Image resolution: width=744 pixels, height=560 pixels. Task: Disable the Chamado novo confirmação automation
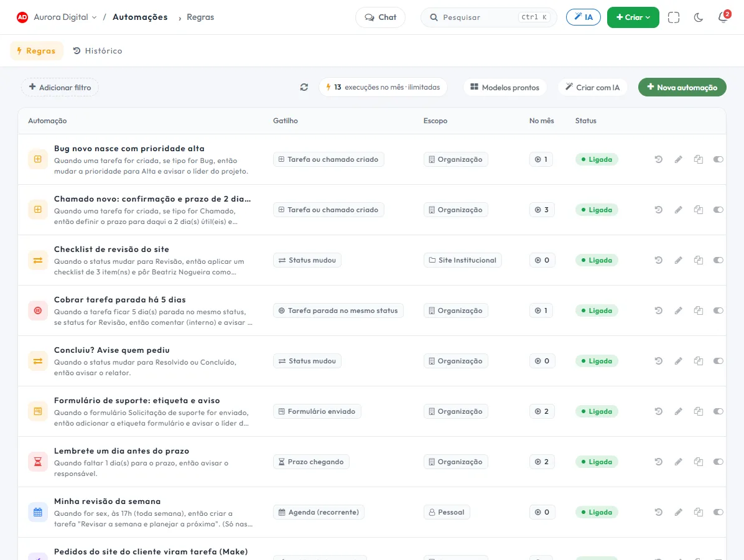coord(718,210)
